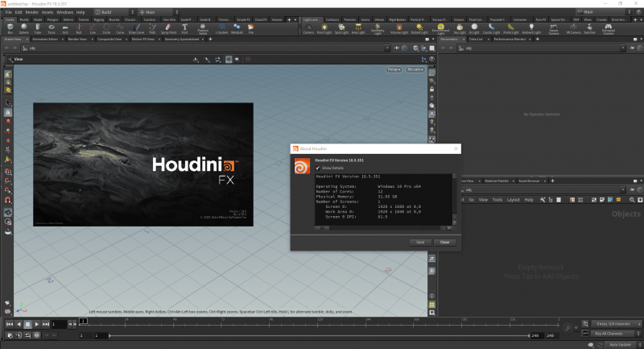The image size is (644, 349).
Task: Select the L-System shelf tool
Action: [222, 28]
